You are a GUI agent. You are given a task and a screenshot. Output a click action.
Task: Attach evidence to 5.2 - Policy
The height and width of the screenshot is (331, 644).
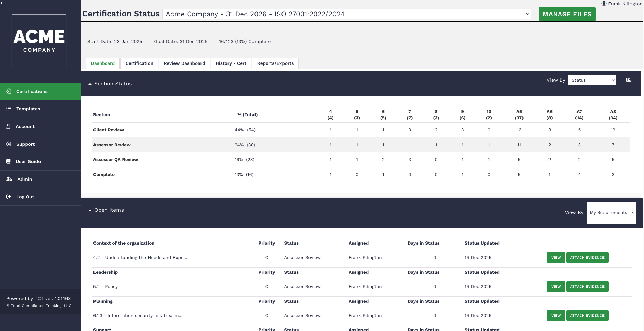(587, 286)
